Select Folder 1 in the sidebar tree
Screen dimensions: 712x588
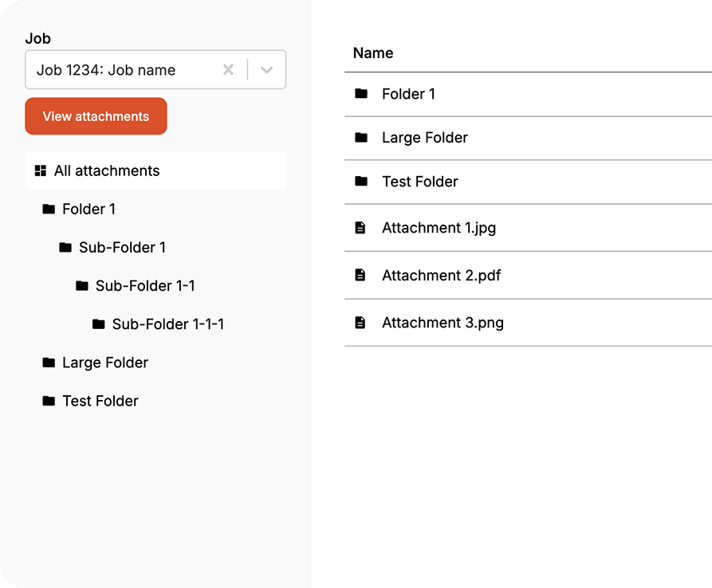[89, 209]
